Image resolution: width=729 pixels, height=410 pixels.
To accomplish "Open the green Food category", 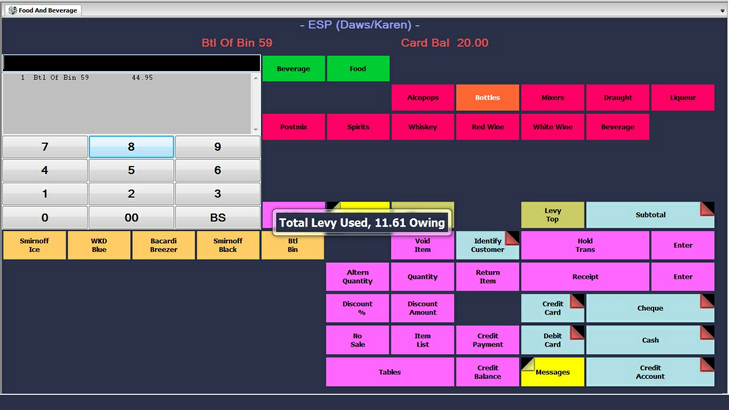I will (357, 69).
